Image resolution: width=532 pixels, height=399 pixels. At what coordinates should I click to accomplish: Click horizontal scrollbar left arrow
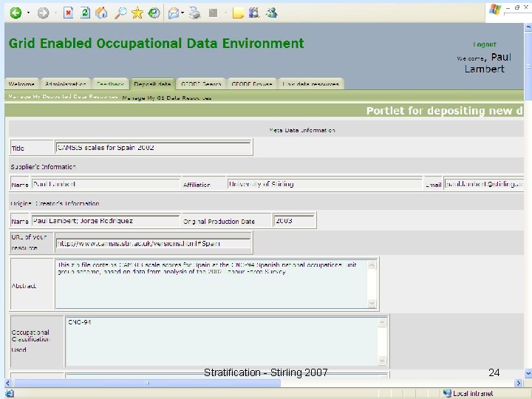click(x=8, y=383)
